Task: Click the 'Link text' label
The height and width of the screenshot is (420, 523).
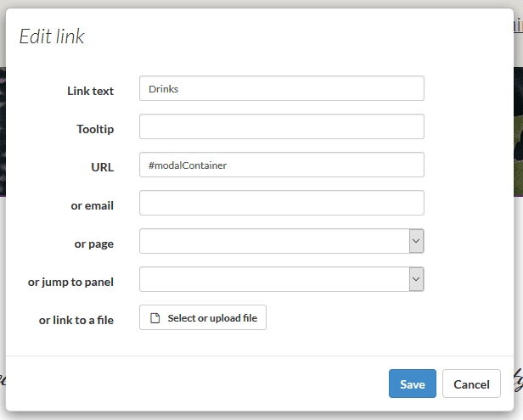Action: point(90,91)
